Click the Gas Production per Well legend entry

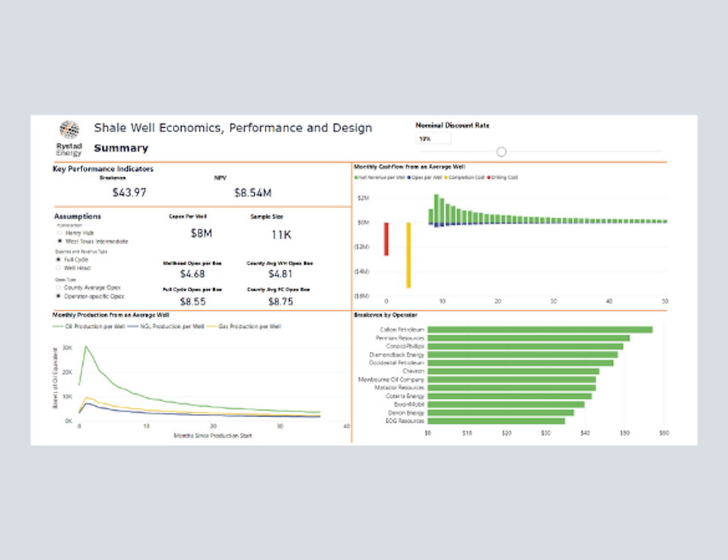coord(244,326)
